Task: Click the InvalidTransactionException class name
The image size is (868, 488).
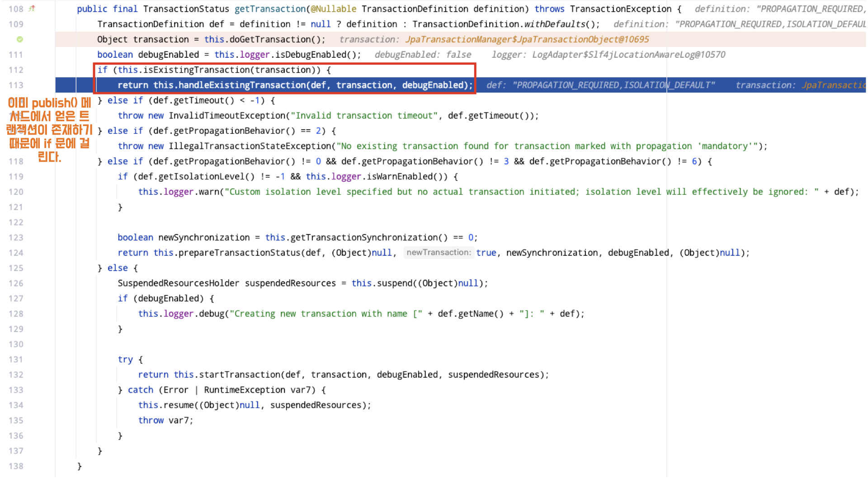Action: [x=227, y=116]
